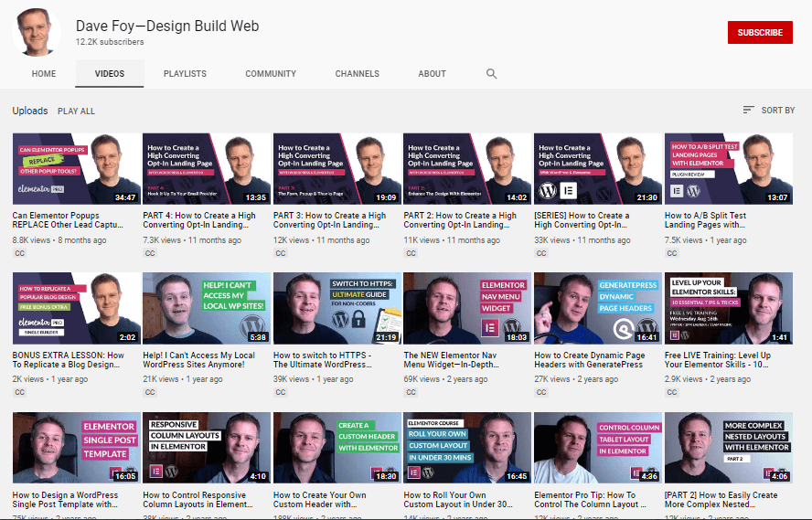Open the Sort By menu
The height and width of the screenshot is (520, 812).
pyautogui.click(x=768, y=110)
